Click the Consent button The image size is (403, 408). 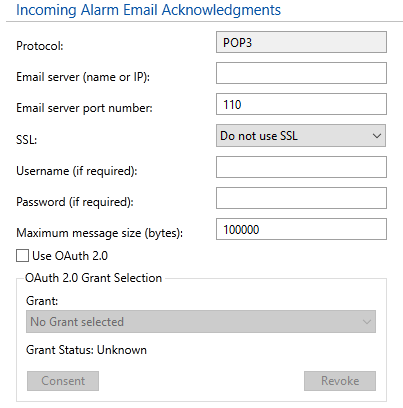tap(63, 381)
